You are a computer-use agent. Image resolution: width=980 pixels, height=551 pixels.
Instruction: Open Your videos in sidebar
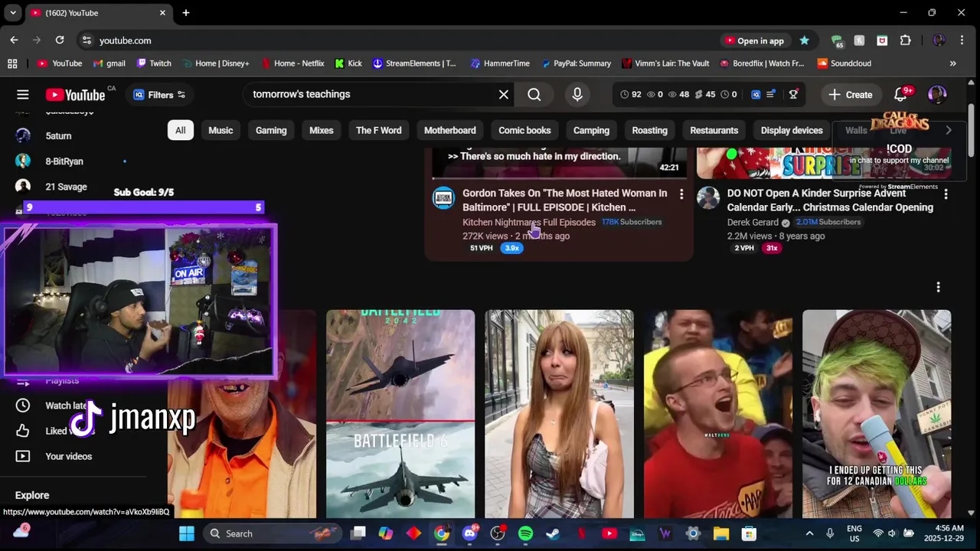69,456
